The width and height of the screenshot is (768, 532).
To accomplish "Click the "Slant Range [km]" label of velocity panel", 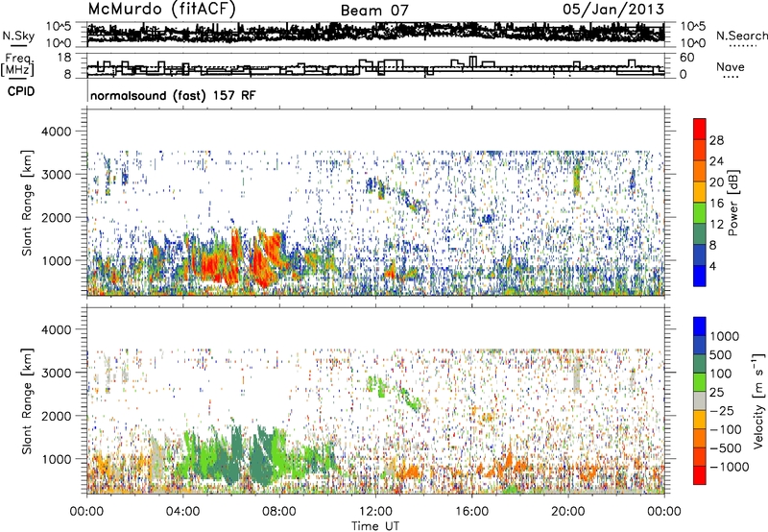I will pos(27,400).
